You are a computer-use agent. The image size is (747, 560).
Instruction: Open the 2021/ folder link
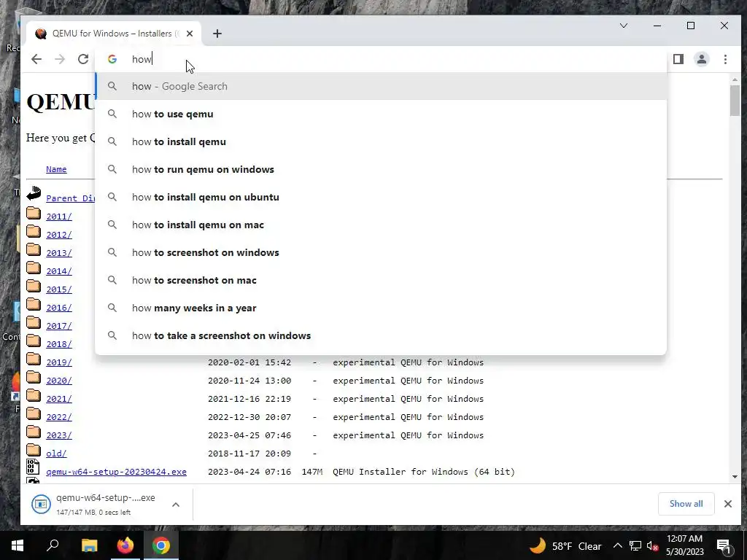coord(59,399)
